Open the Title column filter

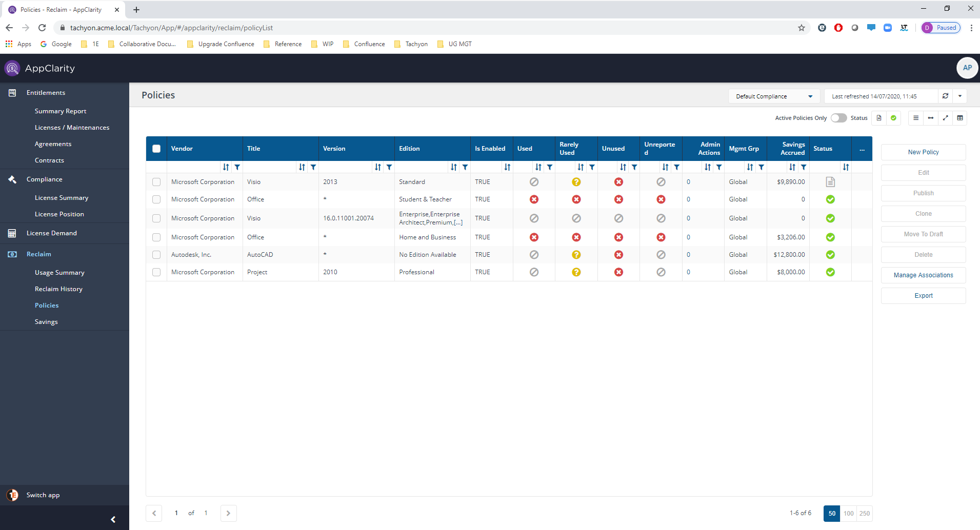(313, 167)
